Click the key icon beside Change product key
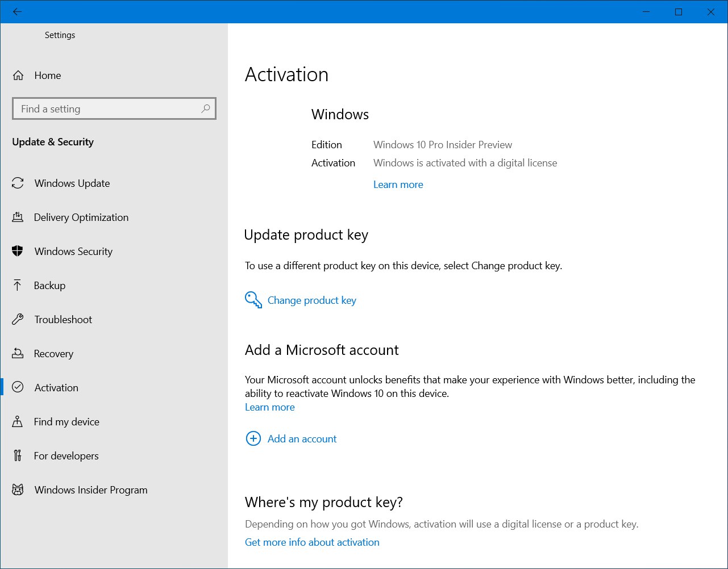728x569 pixels. point(253,300)
